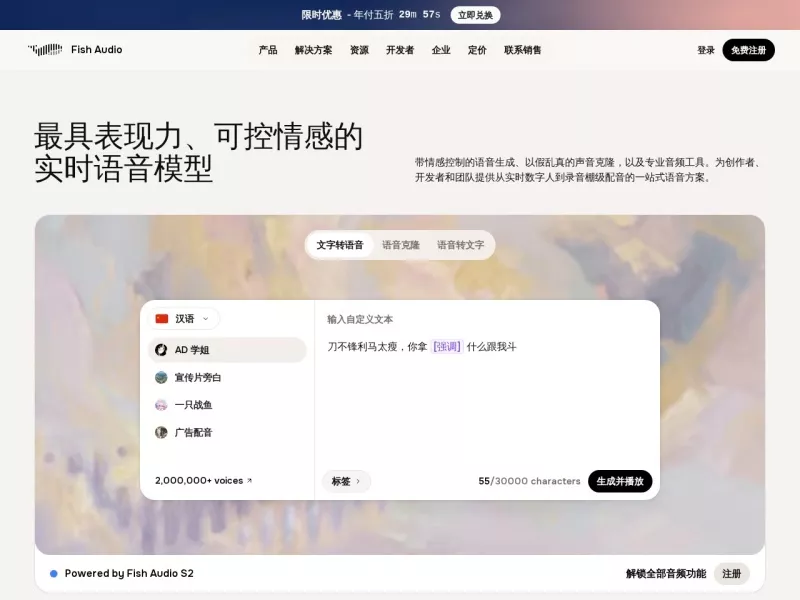The height and width of the screenshot is (600, 800).
Task: Click the 29m 57s countdown timer
Action: tap(419, 14)
